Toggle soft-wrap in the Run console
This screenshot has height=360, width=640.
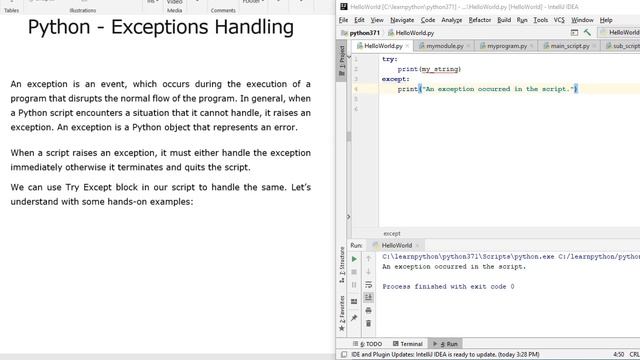[x=369, y=284]
